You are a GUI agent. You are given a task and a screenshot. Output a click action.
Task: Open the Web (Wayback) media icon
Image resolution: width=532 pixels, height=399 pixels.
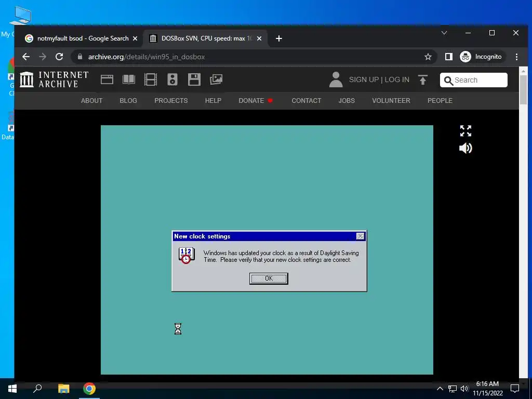[107, 79]
